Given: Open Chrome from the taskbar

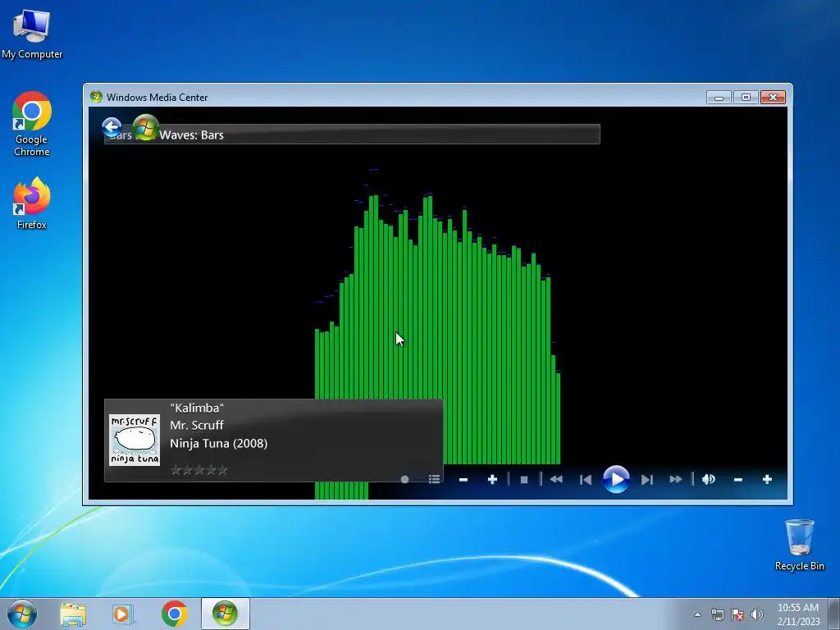Looking at the screenshot, I should tap(174, 614).
